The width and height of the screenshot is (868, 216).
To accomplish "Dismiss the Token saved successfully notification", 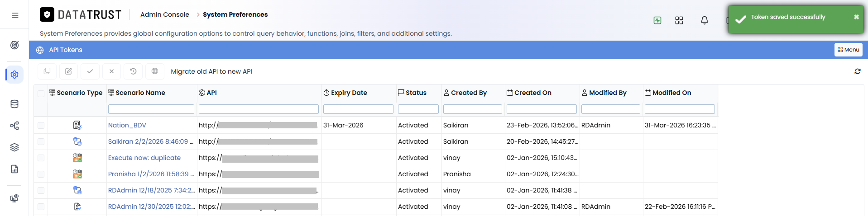I will click(856, 17).
